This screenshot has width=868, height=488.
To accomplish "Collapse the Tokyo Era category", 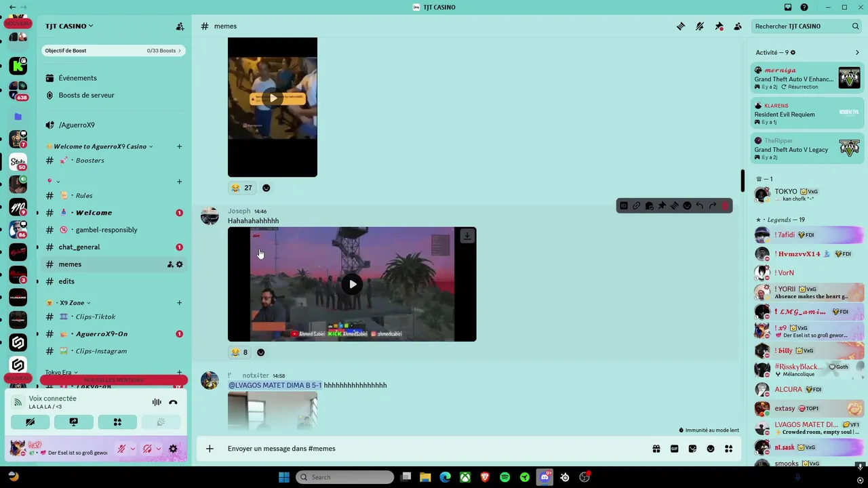I will [61, 373].
